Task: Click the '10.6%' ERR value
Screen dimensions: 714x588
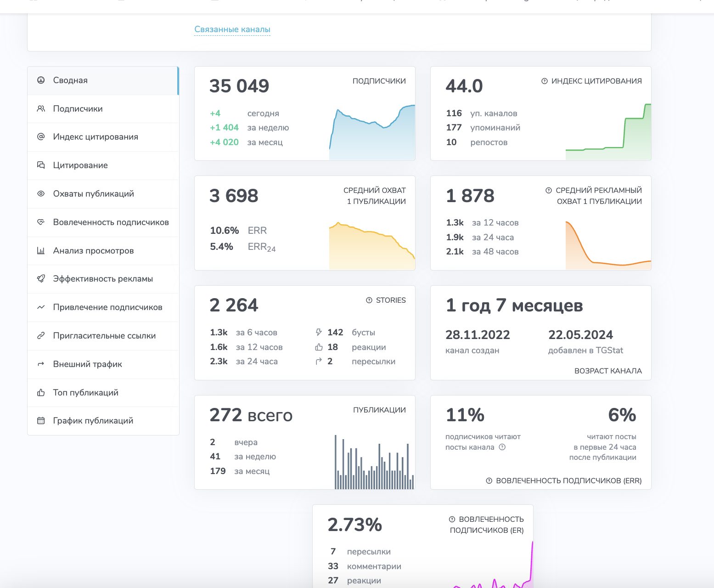Action: click(225, 230)
